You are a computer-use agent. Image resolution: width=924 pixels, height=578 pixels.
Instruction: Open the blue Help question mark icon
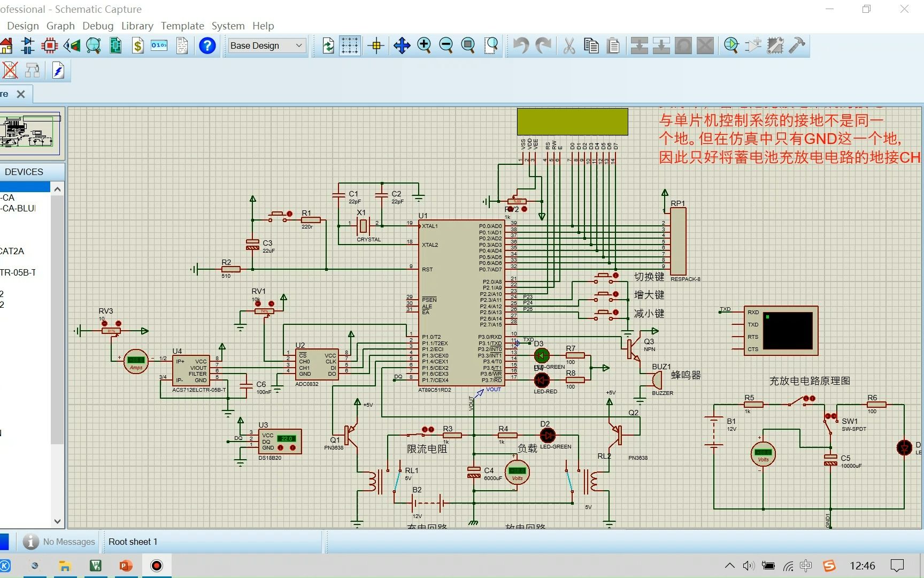[x=207, y=45]
